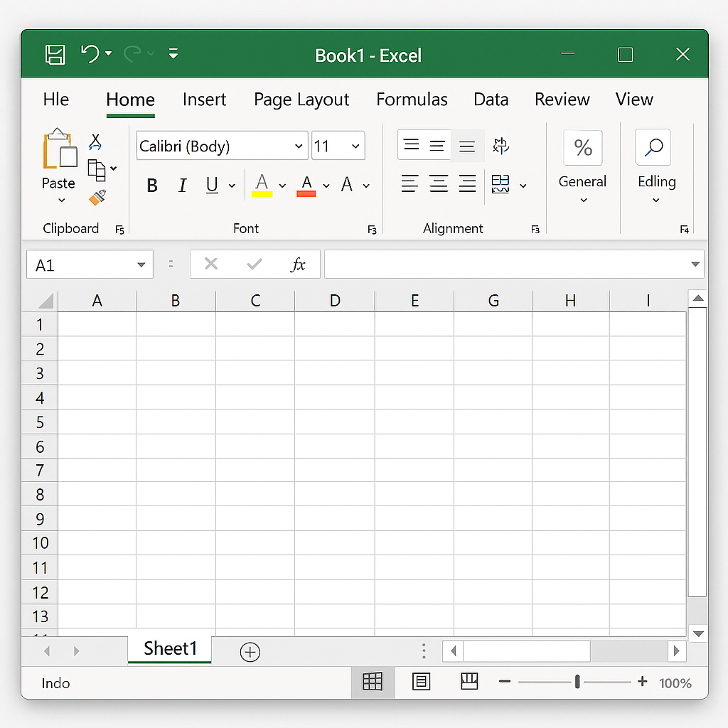728x728 pixels.
Task: Apply yellow highlight fill color
Action: tap(262, 185)
